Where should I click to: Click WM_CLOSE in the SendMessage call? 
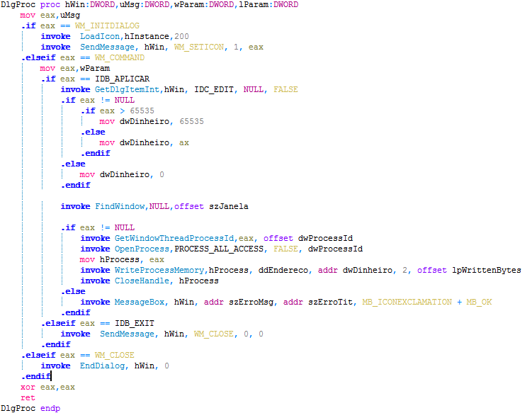(x=214, y=334)
